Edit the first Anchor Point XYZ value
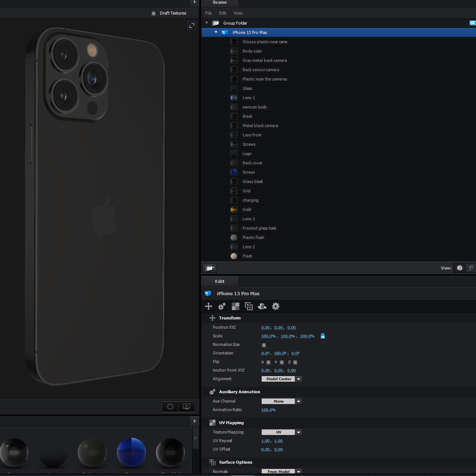This screenshot has height=476, width=476. coord(265,371)
